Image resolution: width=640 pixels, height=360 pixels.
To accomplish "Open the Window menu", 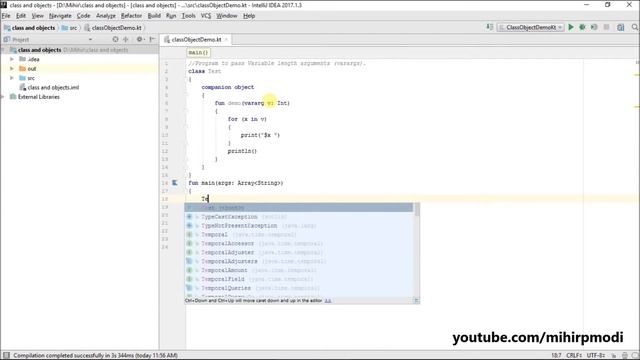I will pyautogui.click(x=227, y=16).
